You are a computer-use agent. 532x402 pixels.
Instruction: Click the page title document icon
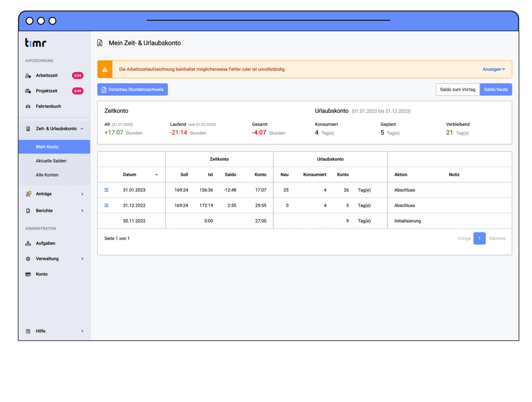[100, 43]
